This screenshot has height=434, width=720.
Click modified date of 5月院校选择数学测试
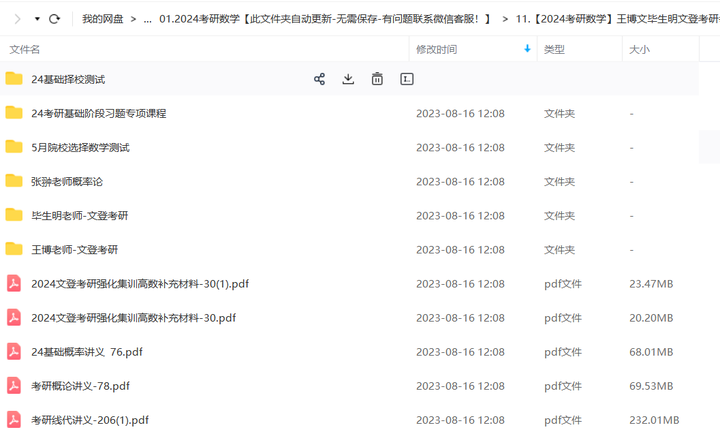click(460, 148)
